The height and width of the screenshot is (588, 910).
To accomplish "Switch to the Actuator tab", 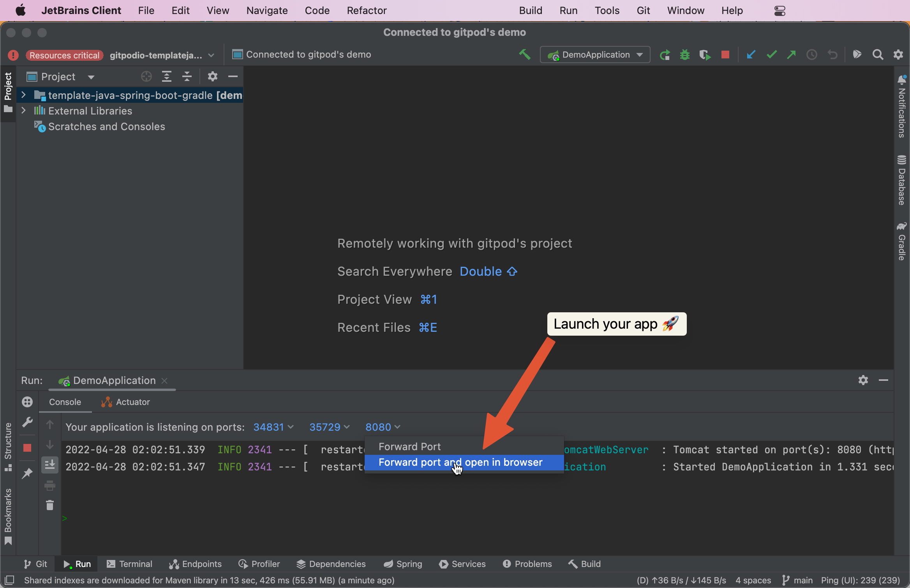I will [125, 402].
